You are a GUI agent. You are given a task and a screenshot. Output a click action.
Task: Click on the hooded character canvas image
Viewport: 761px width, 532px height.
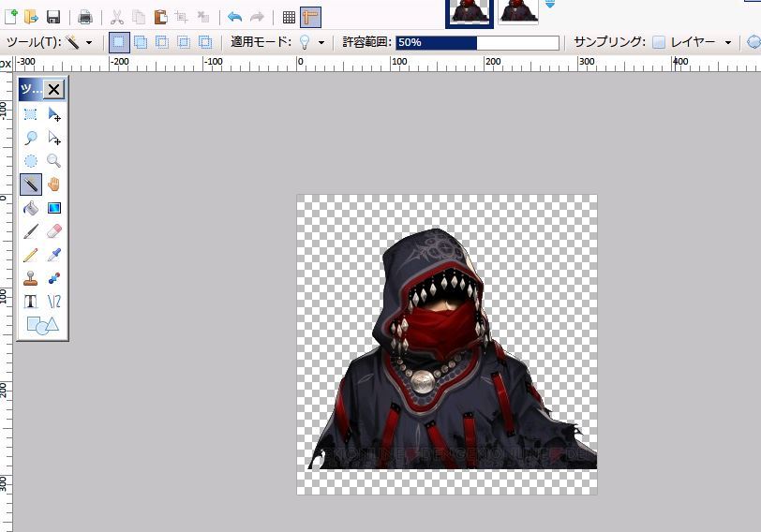pos(447,345)
